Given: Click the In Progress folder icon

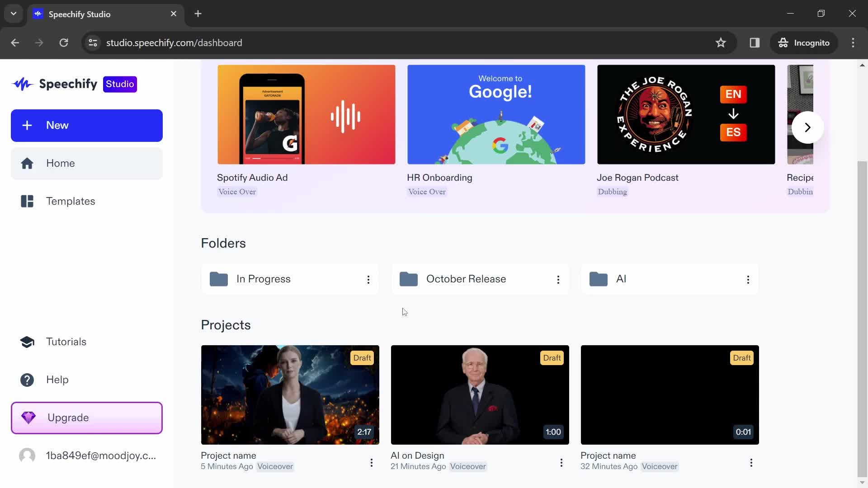Looking at the screenshot, I should (x=219, y=279).
